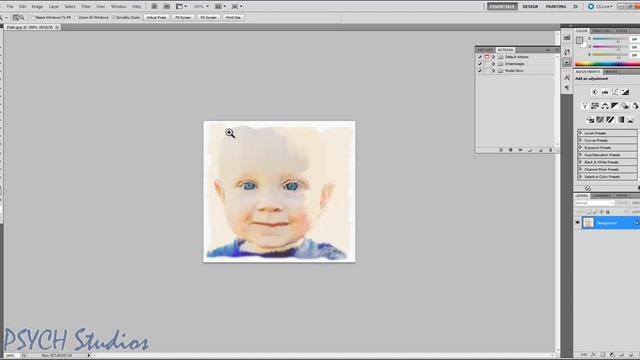Hide the Background layer eye icon
The height and width of the screenshot is (360, 640).
tap(578, 223)
